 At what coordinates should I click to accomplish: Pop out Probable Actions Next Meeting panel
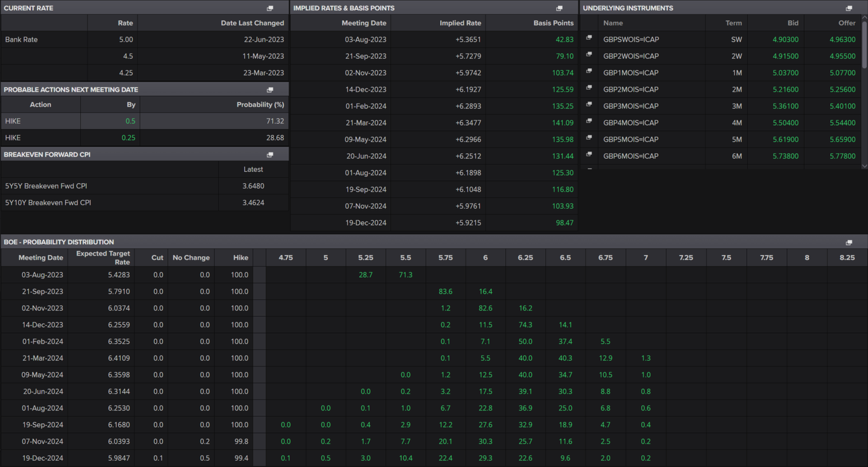[270, 90]
